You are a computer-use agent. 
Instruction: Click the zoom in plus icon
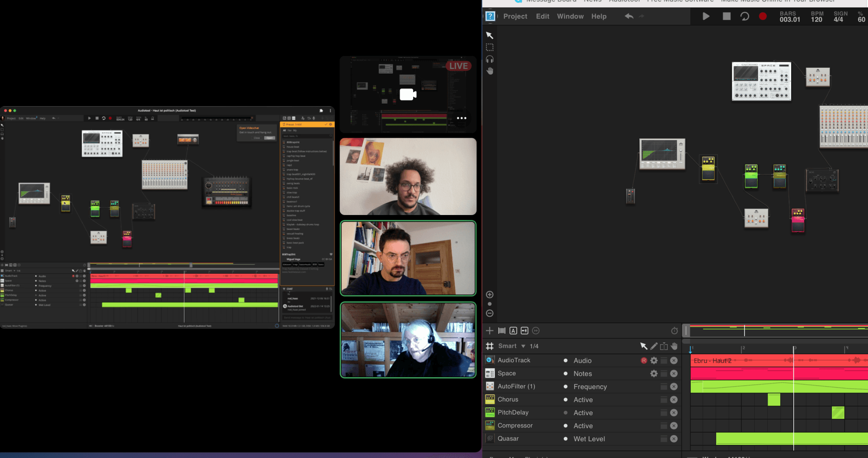click(490, 294)
